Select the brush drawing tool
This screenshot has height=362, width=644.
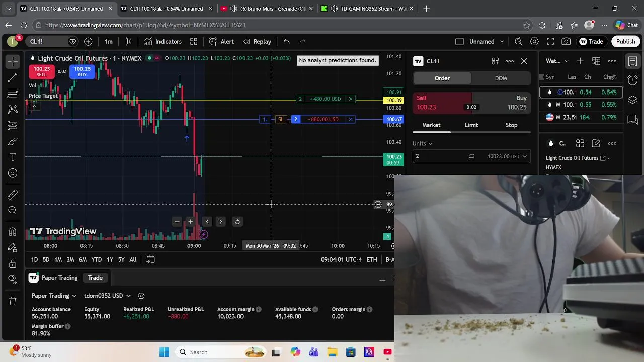pos(13,141)
